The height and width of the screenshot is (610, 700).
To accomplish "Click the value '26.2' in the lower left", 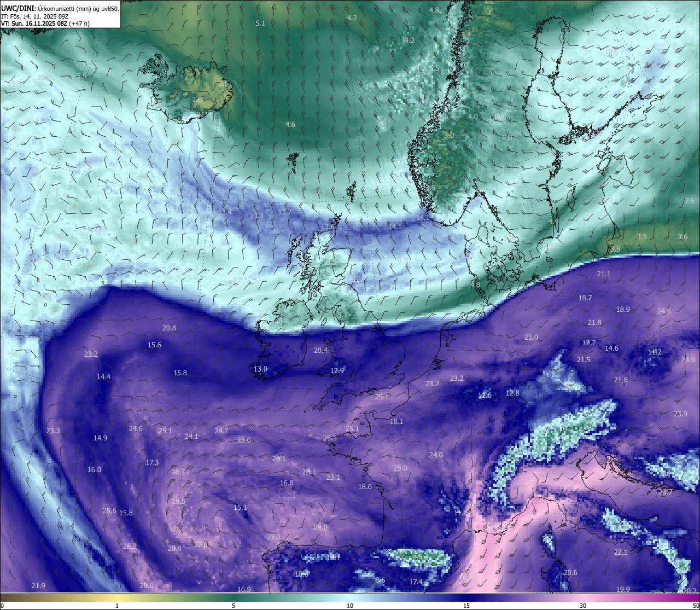I will (x=130, y=546).
